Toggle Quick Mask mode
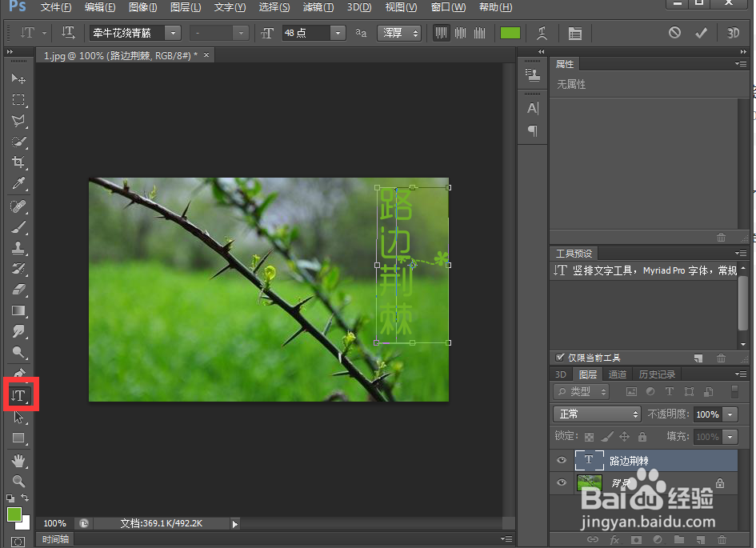This screenshot has height=548, width=756. coord(18,542)
